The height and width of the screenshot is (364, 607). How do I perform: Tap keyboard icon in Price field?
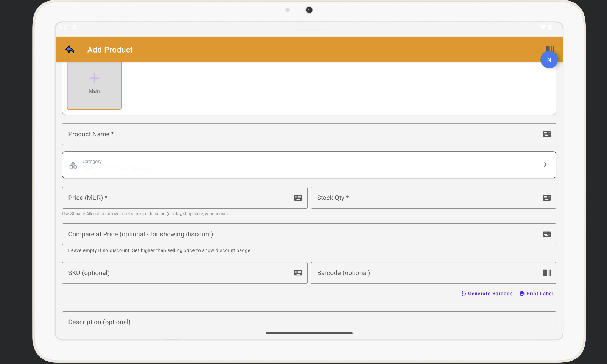(298, 198)
